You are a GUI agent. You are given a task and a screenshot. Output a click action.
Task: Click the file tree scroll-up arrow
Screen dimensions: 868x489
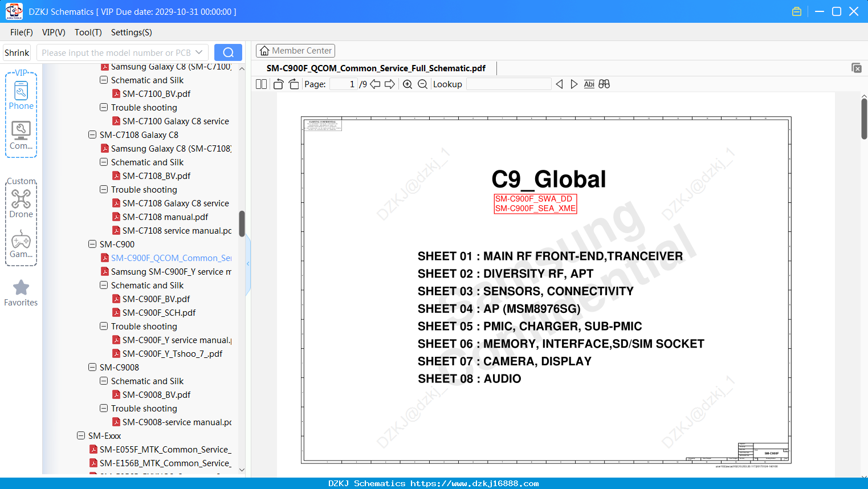coord(242,68)
